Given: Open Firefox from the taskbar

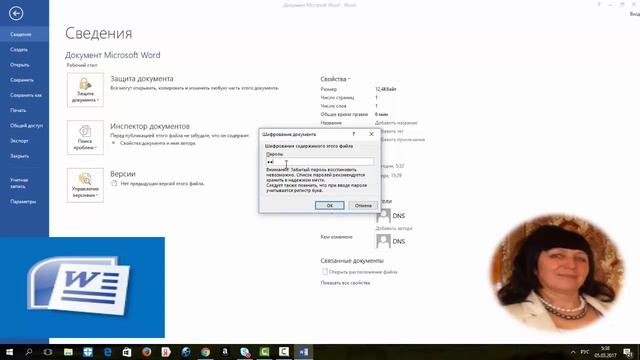Looking at the screenshot, I should [147, 352].
